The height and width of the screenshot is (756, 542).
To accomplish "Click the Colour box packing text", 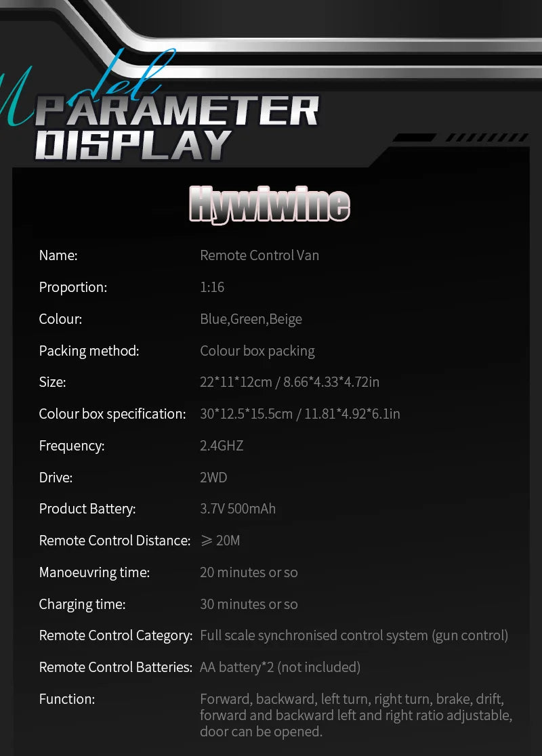I will click(x=257, y=351).
